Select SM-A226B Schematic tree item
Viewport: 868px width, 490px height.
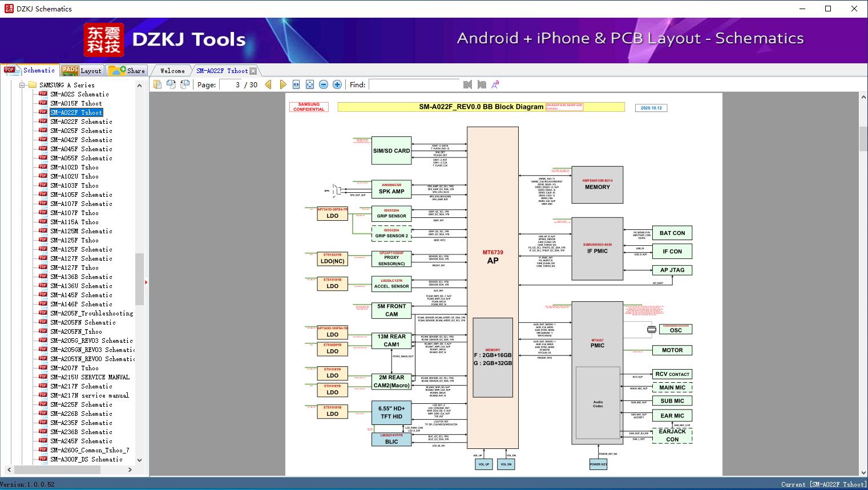pyautogui.click(x=81, y=414)
